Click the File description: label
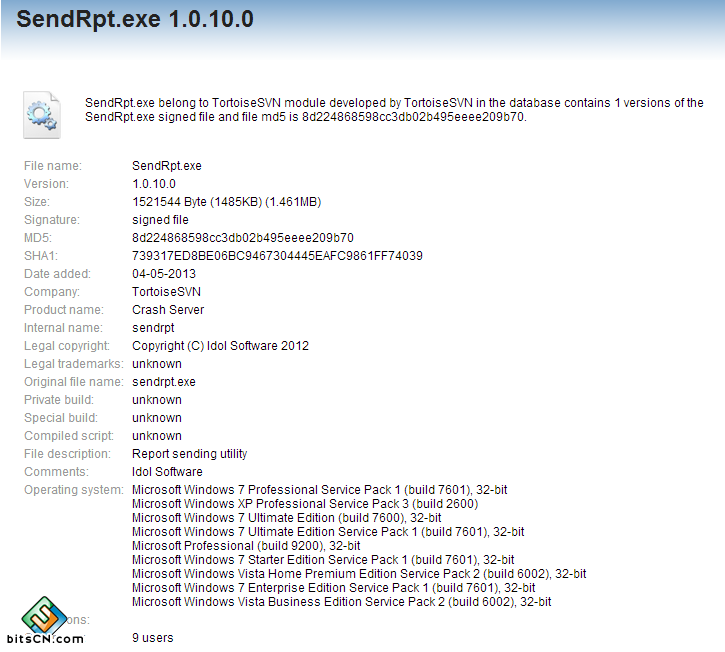 point(68,454)
